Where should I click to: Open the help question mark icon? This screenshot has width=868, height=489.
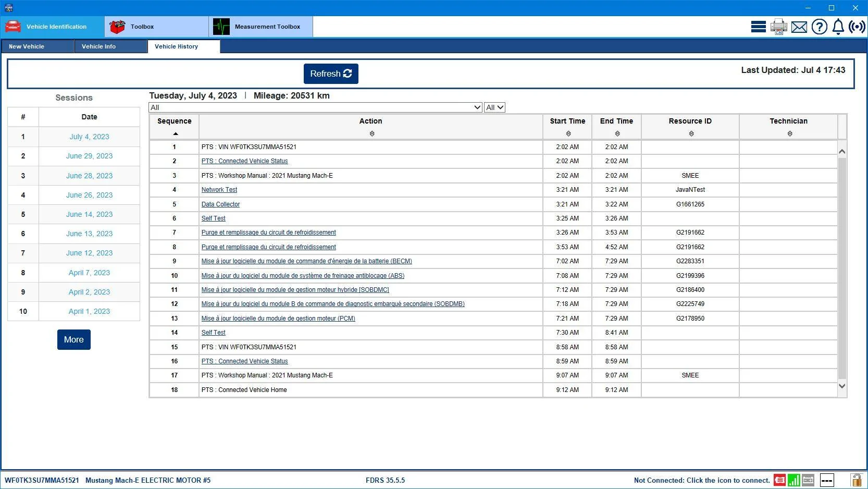(x=819, y=27)
